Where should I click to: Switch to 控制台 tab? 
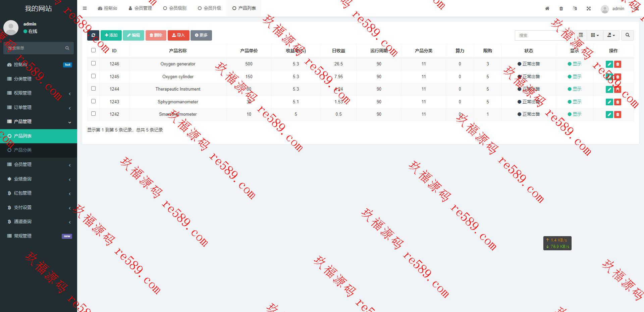(107, 8)
